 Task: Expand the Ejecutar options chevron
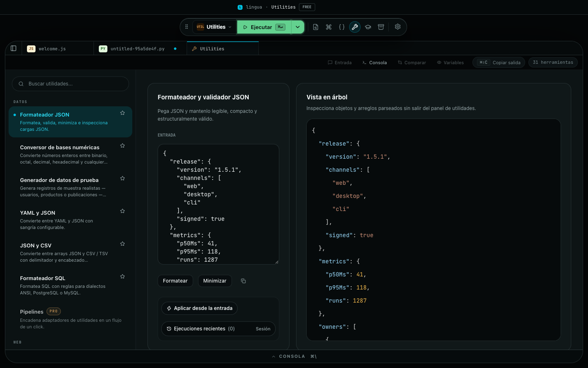pos(298,27)
